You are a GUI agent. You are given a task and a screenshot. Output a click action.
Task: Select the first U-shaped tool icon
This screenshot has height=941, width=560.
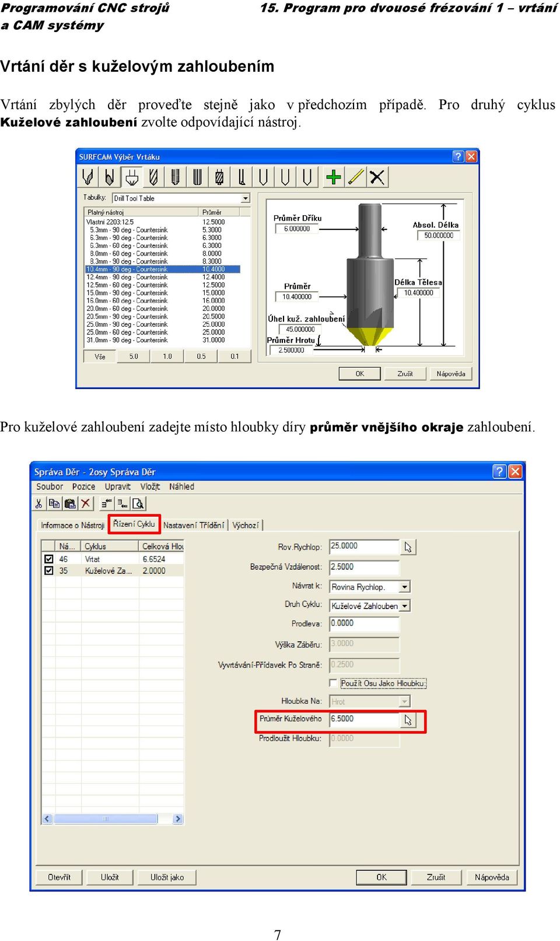tap(263, 177)
